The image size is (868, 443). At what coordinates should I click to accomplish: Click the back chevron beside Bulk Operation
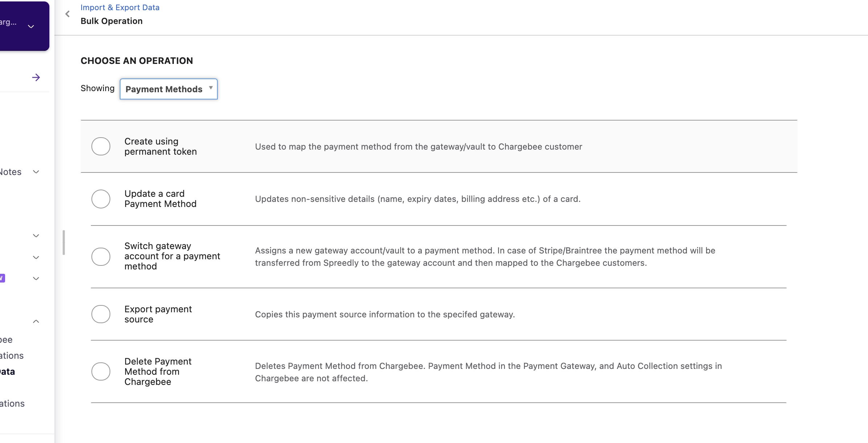[x=67, y=14]
